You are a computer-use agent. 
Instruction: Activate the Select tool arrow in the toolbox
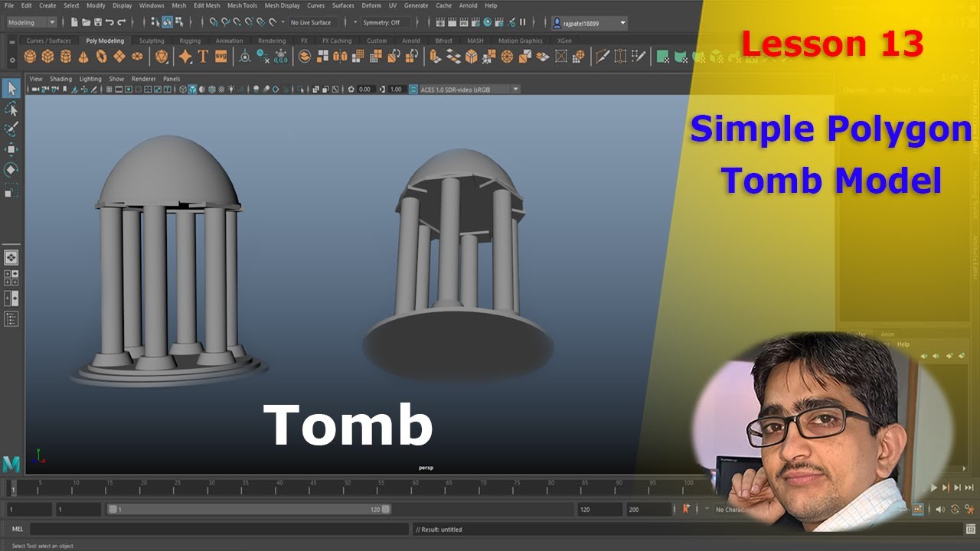pyautogui.click(x=11, y=89)
